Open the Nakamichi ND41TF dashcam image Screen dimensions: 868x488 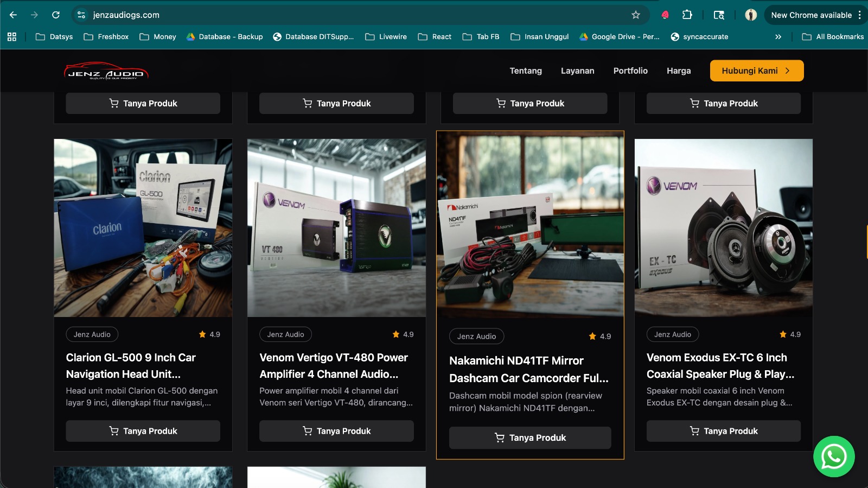tap(530, 225)
